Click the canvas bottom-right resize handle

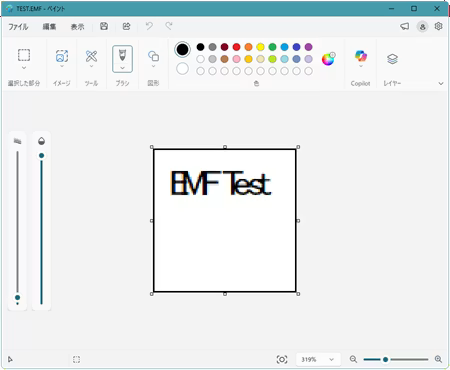298,294
